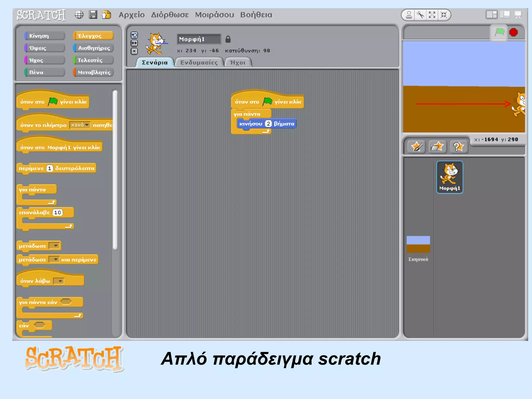Switch to the Ήχοι tab
Screen dimensions: 532x399
click(238, 63)
